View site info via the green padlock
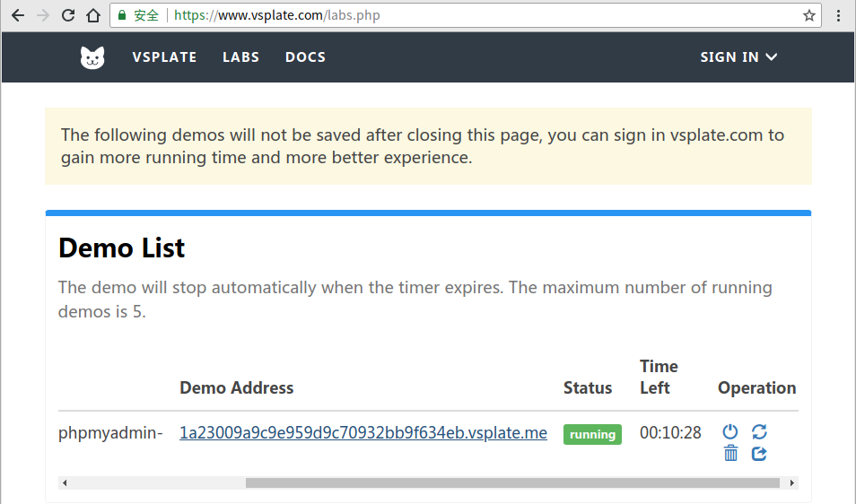The width and height of the screenshot is (856, 504). [122, 15]
